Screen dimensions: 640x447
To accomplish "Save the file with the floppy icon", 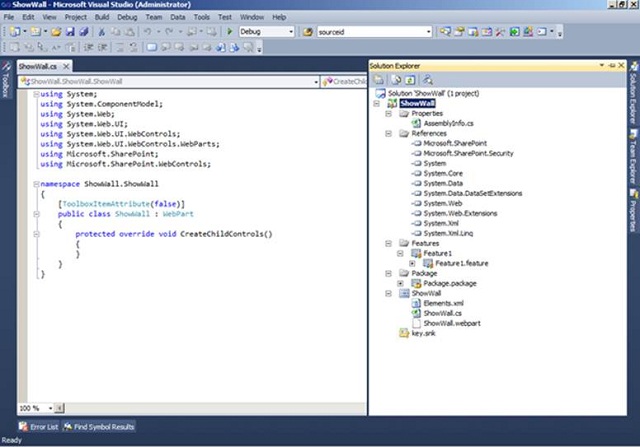I will [x=70, y=32].
